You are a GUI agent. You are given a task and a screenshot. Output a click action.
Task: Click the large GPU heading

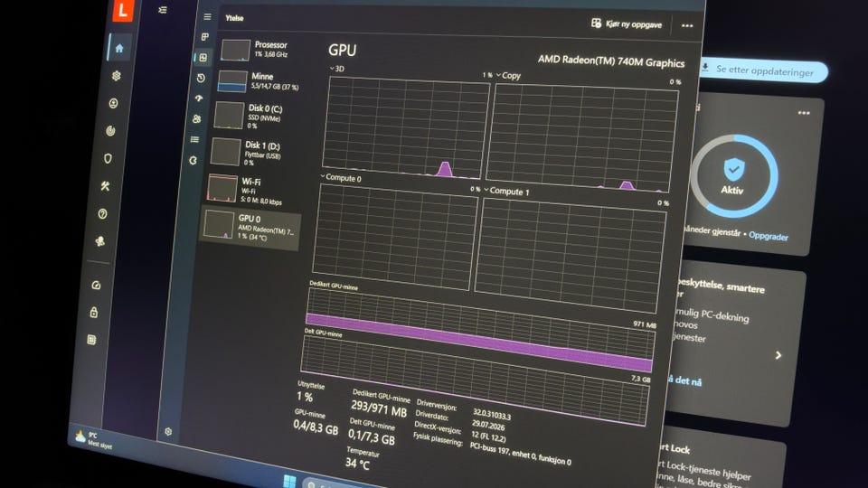click(x=342, y=51)
